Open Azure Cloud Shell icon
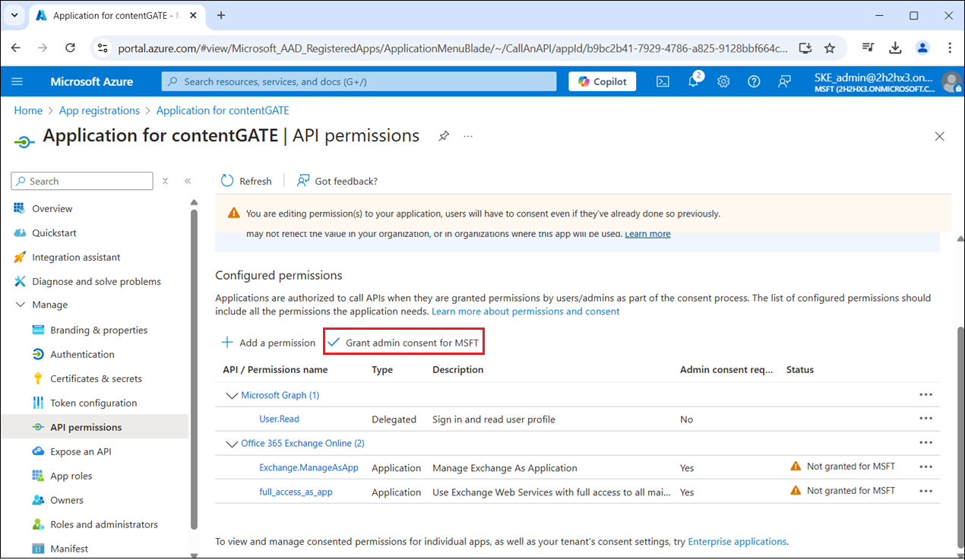 663,81
